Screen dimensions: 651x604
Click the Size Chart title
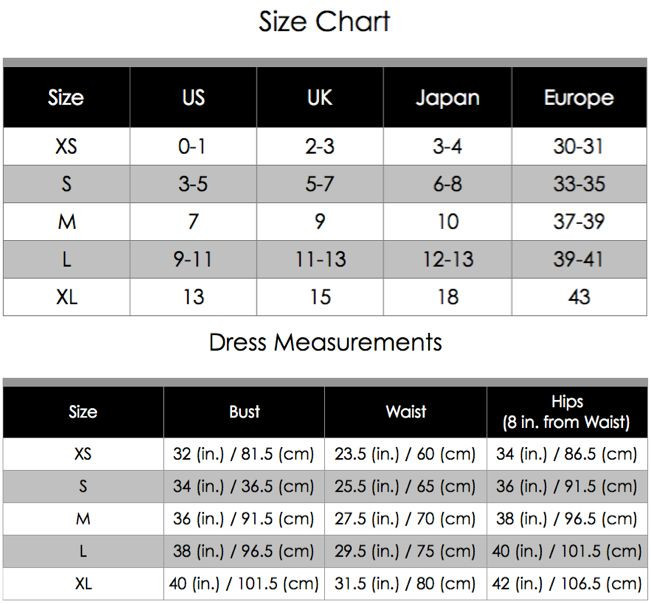point(324,22)
